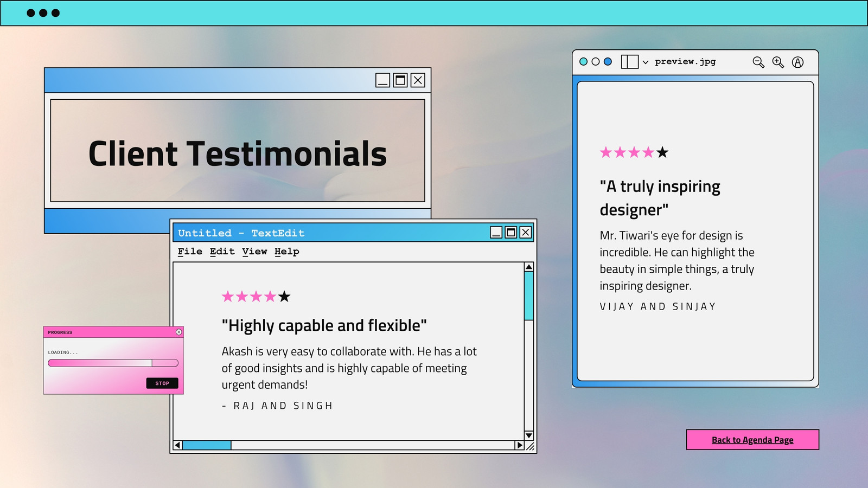Image resolution: width=868 pixels, height=488 pixels.
Task: Click the resize grip corner of TextEdit window
Action: [530, 446]
